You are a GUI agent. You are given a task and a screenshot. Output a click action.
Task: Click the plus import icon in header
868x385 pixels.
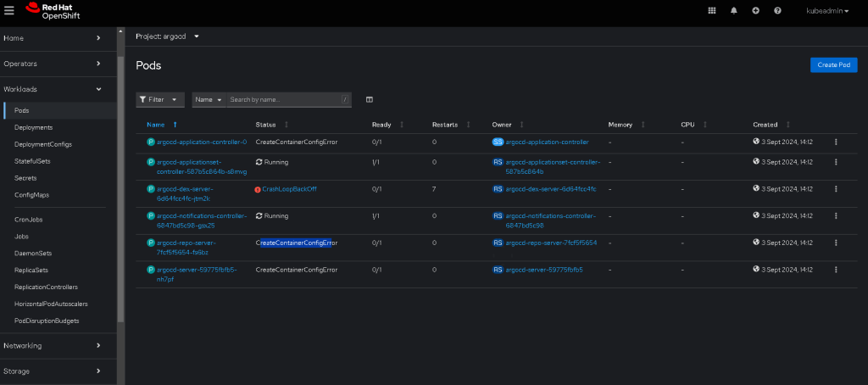(x=755, y=10)
